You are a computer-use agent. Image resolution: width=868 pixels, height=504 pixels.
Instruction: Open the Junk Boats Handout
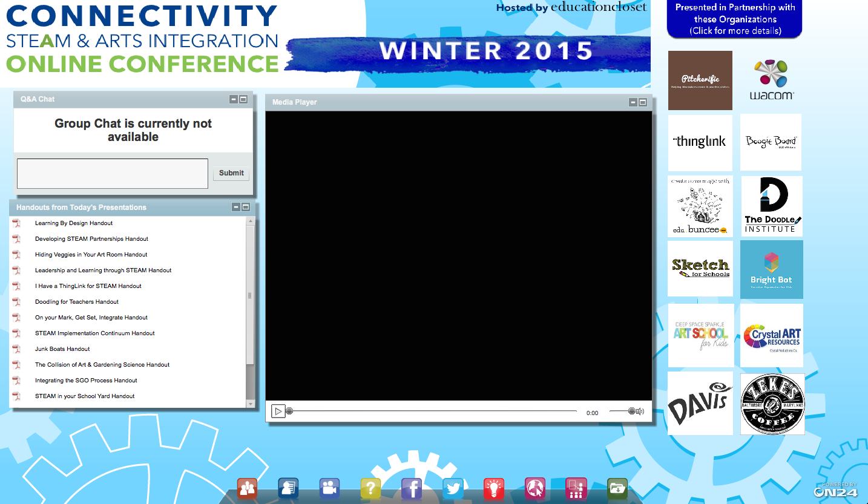coord(62,349)
